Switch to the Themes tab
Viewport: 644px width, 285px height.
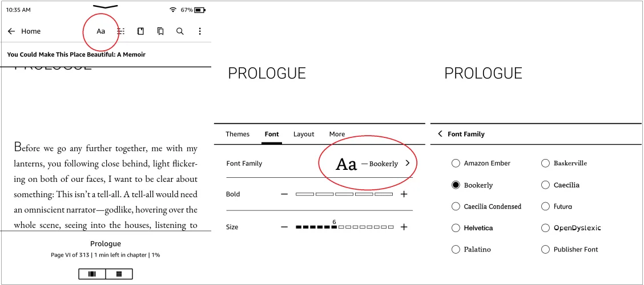[238, 134]
